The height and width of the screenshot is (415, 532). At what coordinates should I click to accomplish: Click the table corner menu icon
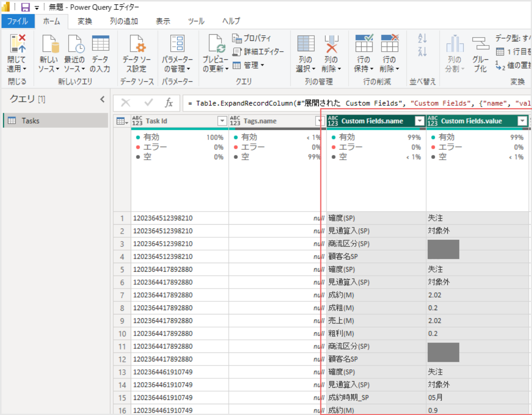[122, 121]
